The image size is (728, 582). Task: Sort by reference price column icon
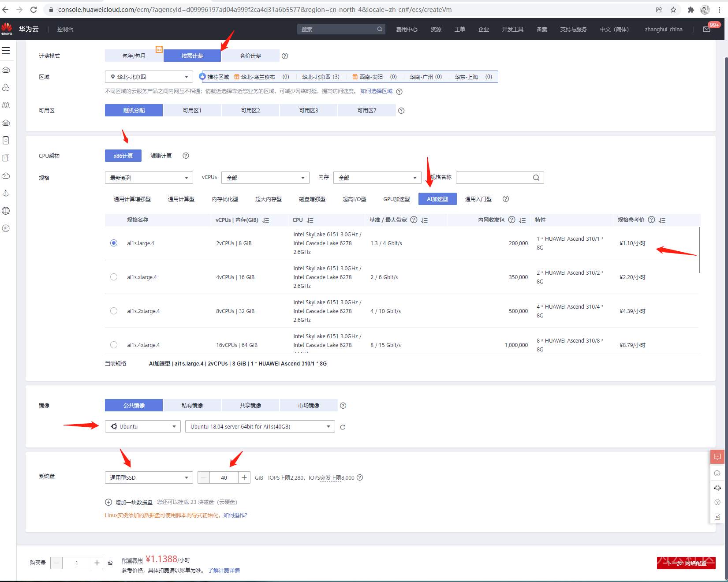coord(662,220)
